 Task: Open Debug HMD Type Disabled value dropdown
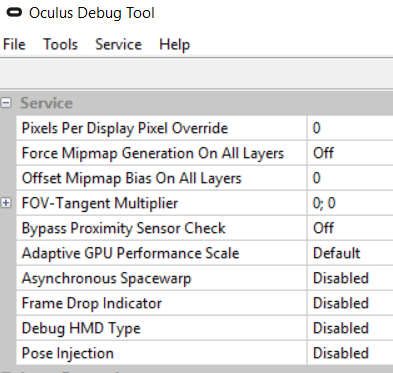(350, 328)
